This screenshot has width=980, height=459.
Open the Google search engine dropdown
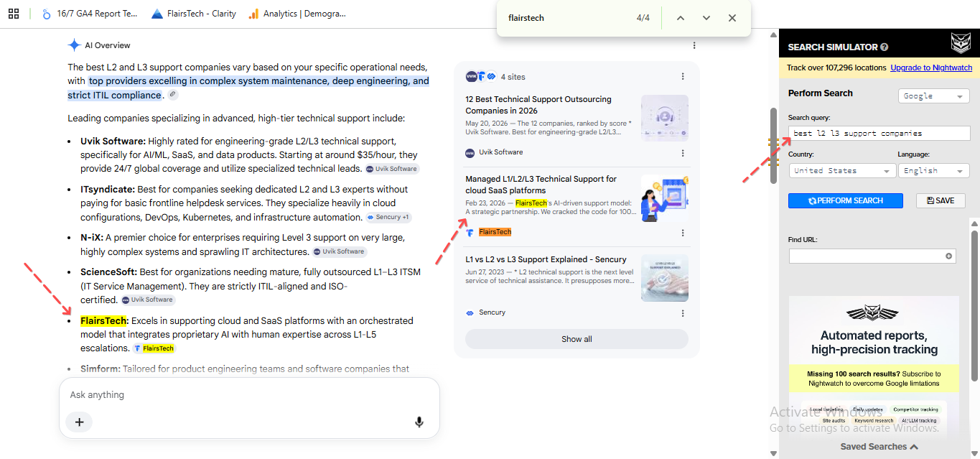934,96
